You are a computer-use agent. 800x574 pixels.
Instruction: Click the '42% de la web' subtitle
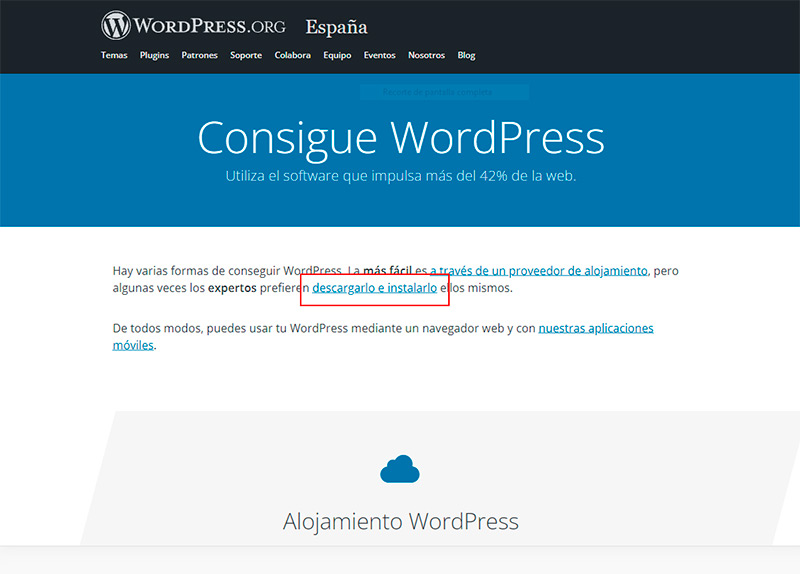click(x=400, y=176)
